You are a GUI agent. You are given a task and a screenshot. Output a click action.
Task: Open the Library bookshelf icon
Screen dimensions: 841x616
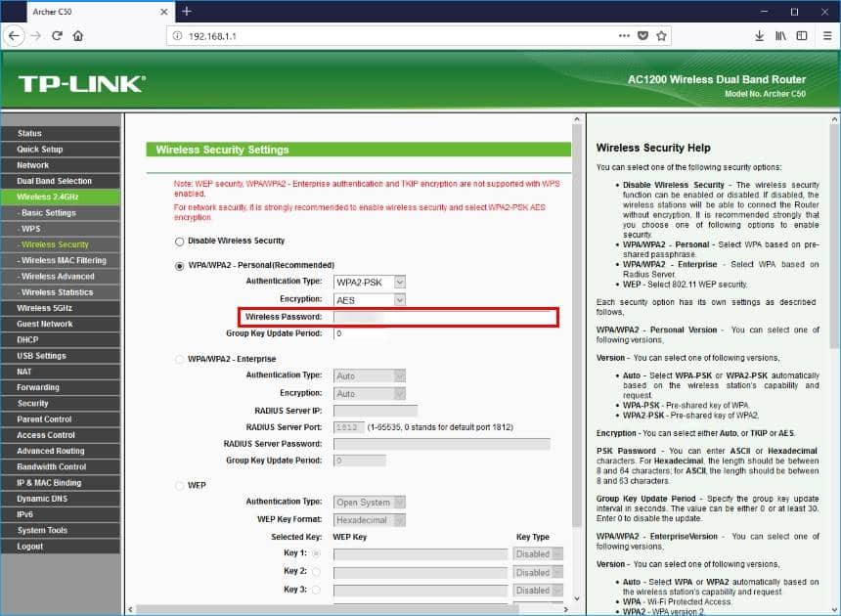tap(780, 35)
